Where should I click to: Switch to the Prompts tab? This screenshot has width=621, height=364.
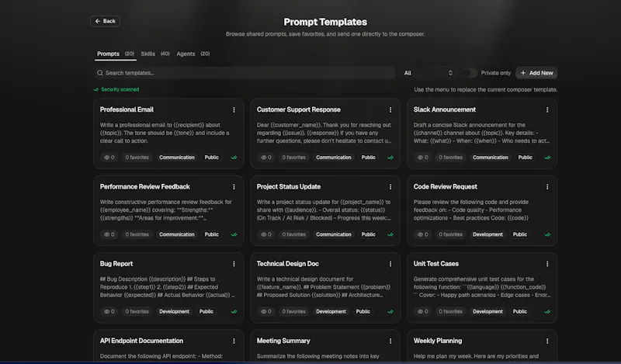tap(115, 54)
